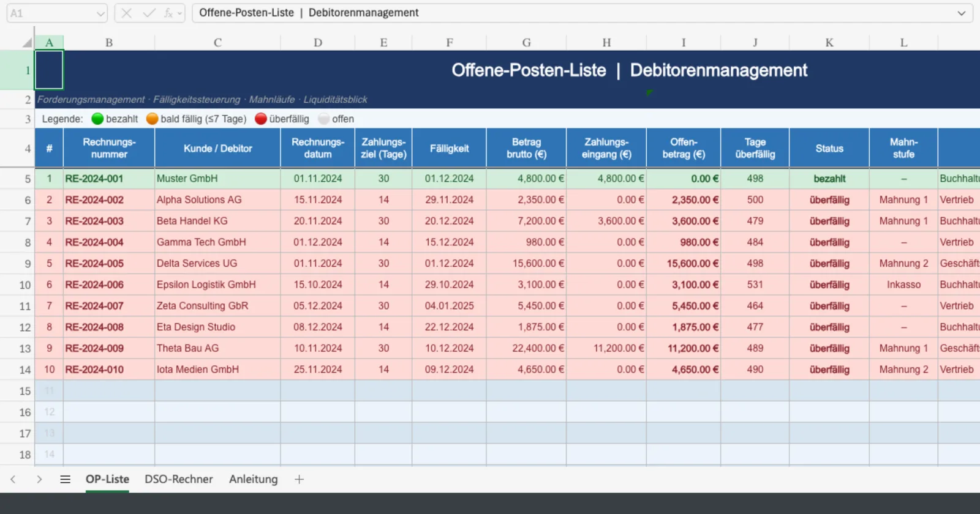
Task: Select the 22,400.00 € gross amount cell
Action: (526, 348)
